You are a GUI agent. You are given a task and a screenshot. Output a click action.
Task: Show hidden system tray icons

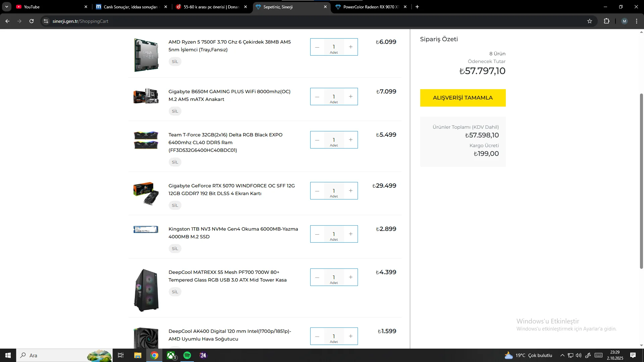[x=562, y=355]
